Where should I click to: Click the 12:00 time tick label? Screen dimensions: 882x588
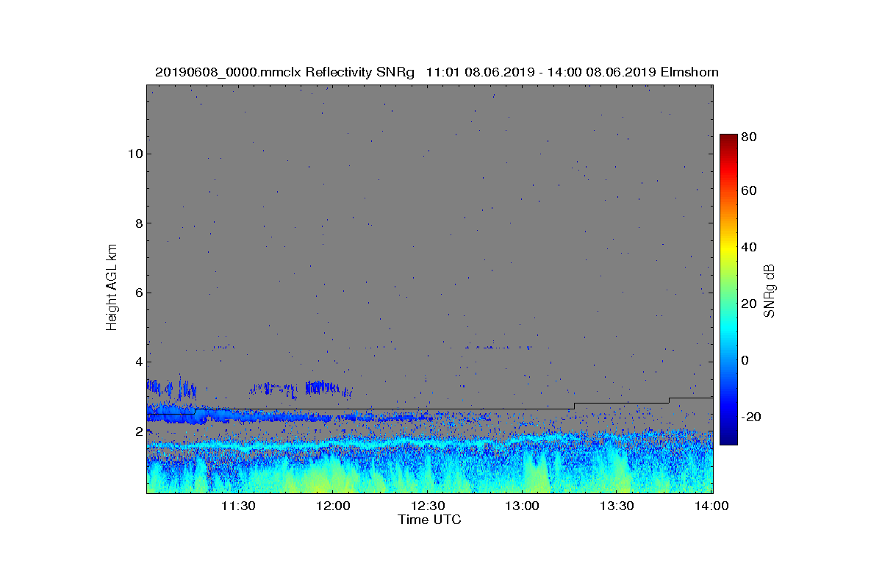[333, 506]
